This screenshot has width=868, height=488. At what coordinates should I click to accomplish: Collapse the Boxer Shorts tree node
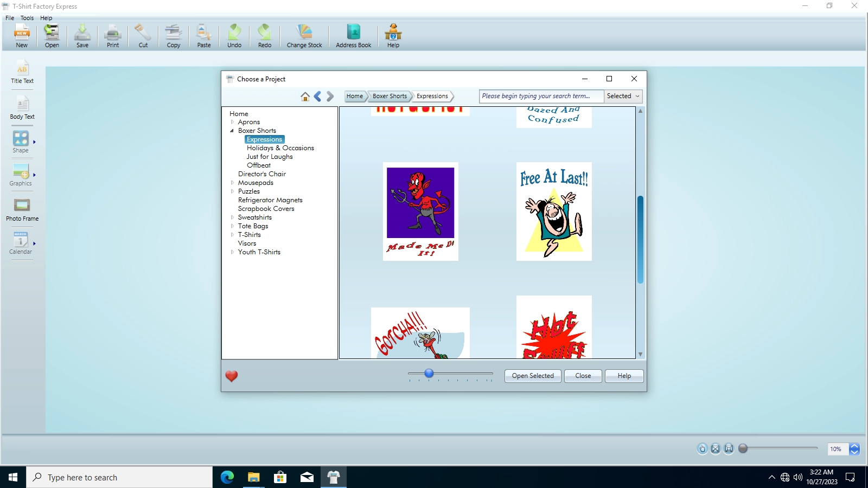click(x=232, y=131)
